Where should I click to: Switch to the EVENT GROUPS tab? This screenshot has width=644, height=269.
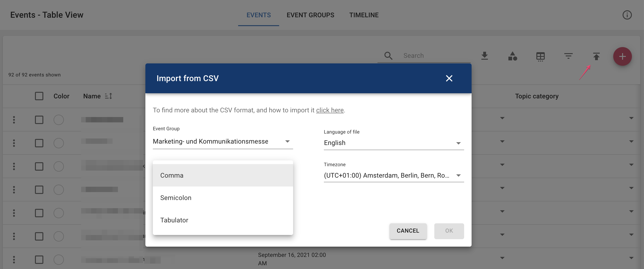click(310, 15)
